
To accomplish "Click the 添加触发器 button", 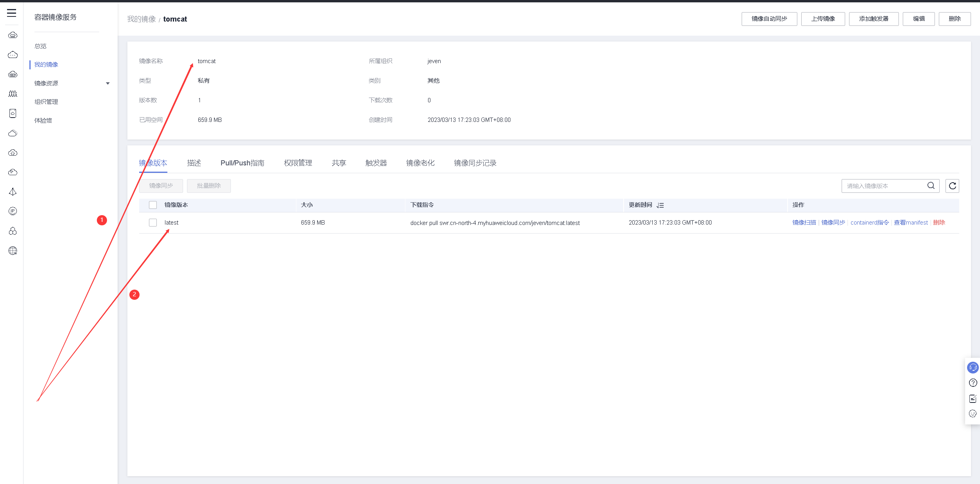I will tap(873, 19).
